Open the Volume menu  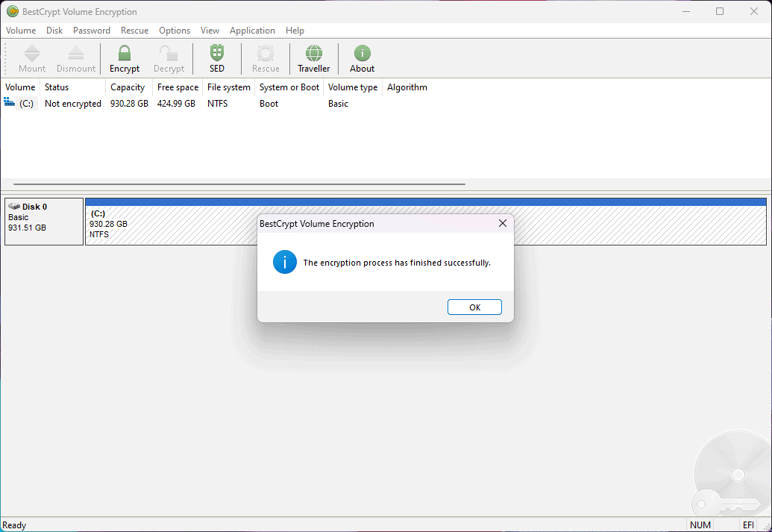point(21,31)
